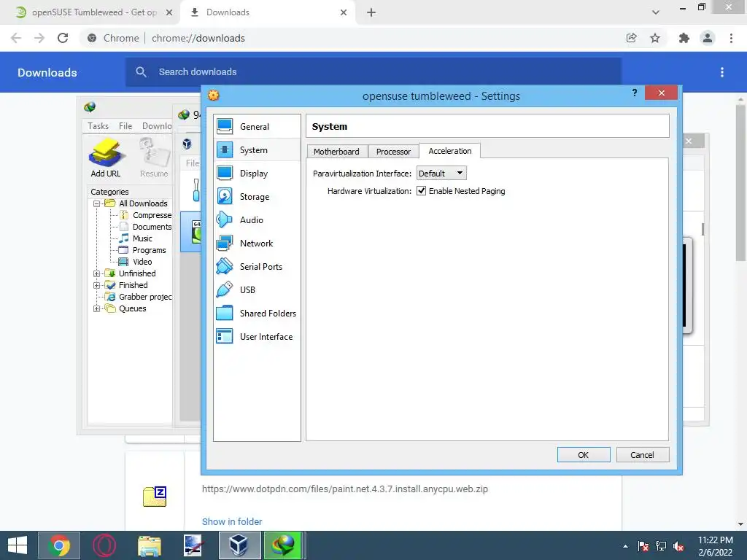Open a new Chrome tab
This screenshot has width=747, height=560.
coord(371,12)
